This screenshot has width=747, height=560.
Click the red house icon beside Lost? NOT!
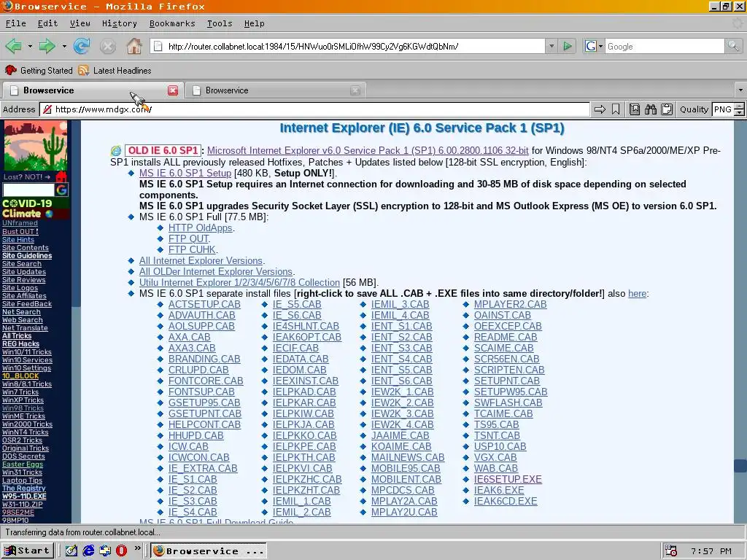click(x=61, y=176)
